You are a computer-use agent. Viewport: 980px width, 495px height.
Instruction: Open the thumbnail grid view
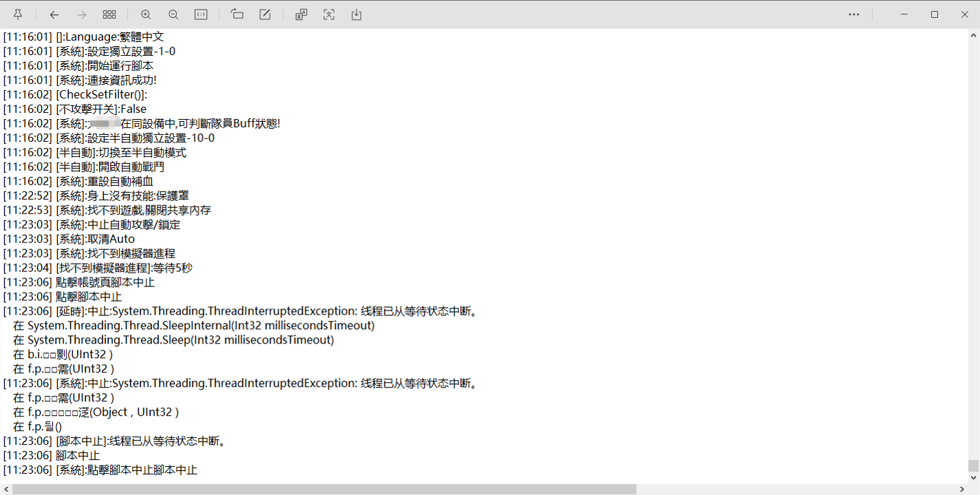109,14
